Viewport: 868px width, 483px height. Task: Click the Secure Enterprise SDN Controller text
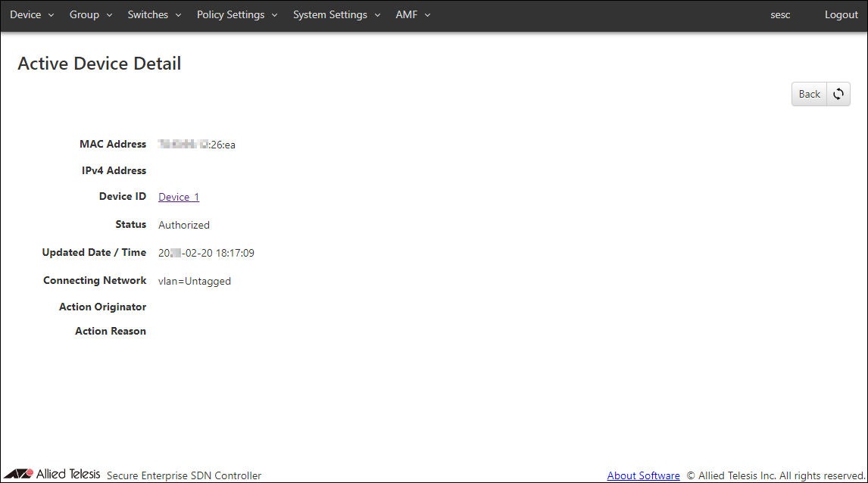184,475
